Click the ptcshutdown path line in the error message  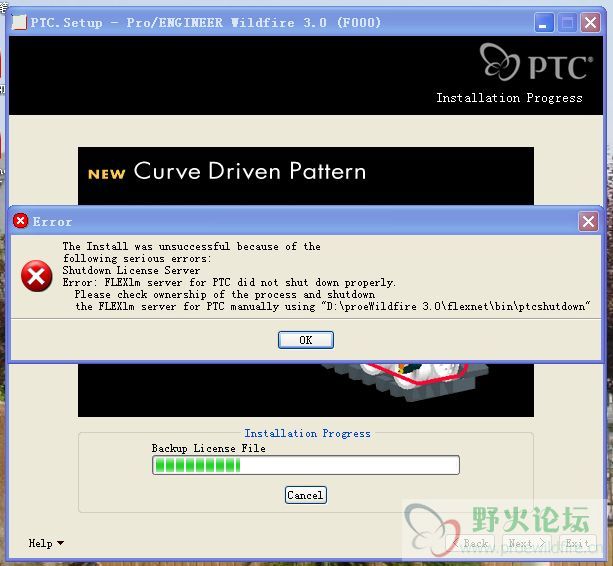click(x=333, y=306)
